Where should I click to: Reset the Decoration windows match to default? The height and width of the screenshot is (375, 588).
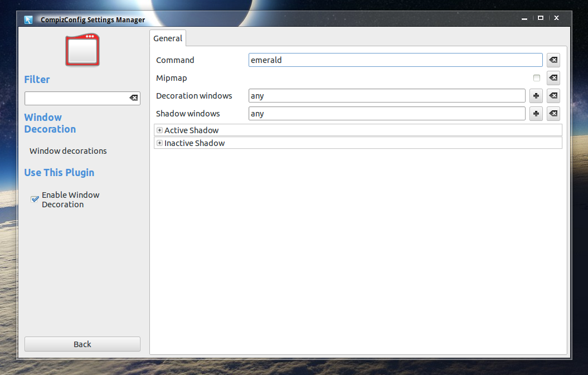tap(553, 96)
